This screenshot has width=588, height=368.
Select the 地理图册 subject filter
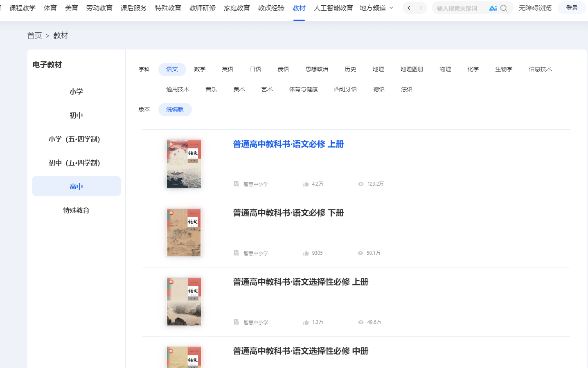[412, 70]
